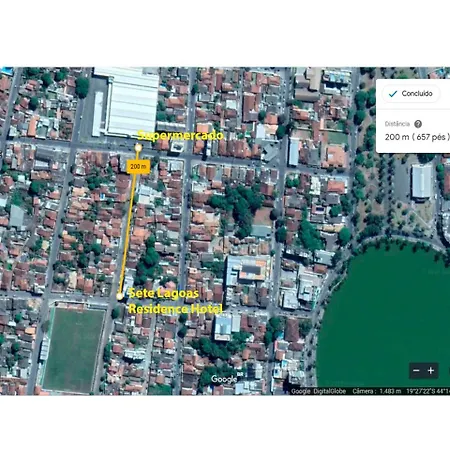Click the large white supermarket roof
Viewport: 450px width, 450px height.
pyautogui.click(x=132, y=103)
